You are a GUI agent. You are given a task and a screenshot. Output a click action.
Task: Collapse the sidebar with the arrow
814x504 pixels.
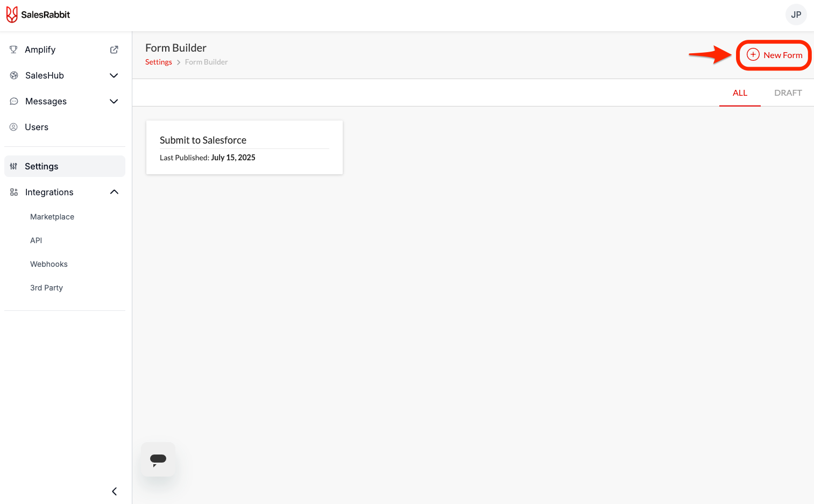(114, 491)
